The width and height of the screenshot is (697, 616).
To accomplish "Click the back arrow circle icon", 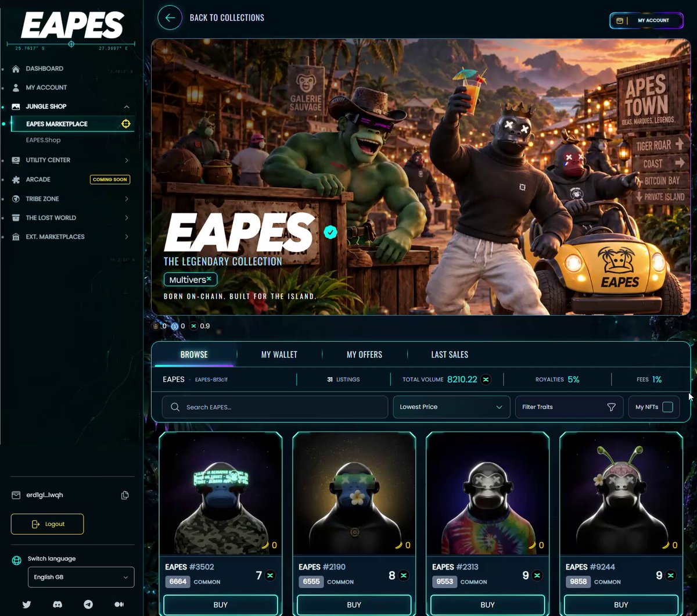I will click(x=170, y=18).
